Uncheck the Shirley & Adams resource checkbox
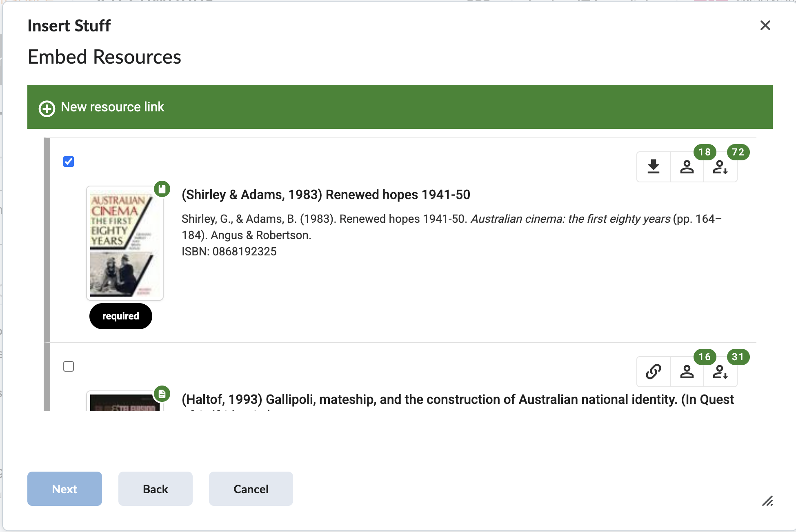This screenshot has width=796, height=532. click(x=69, y=162)
